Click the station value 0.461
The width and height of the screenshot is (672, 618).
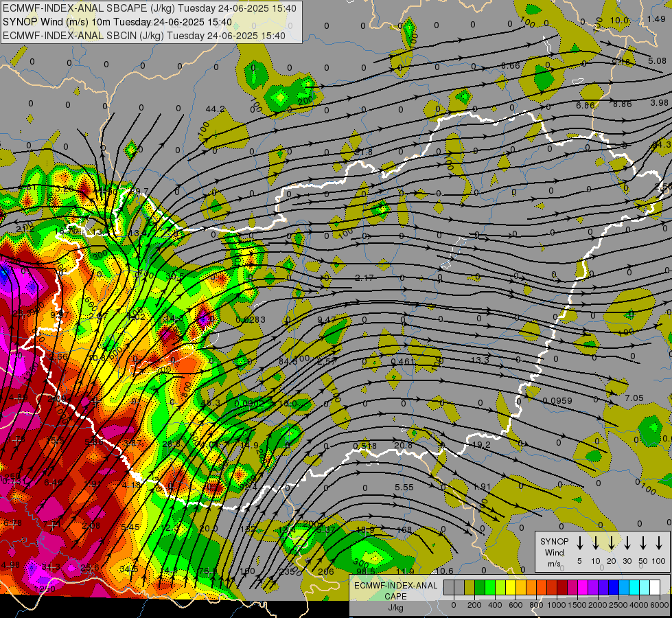[x=403, y=362]
